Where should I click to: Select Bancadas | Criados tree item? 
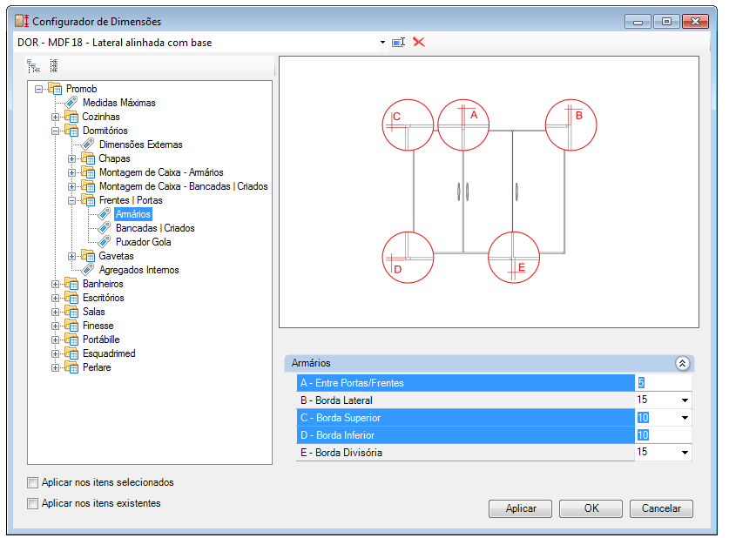pyautogui.click(x=155, y=228)
